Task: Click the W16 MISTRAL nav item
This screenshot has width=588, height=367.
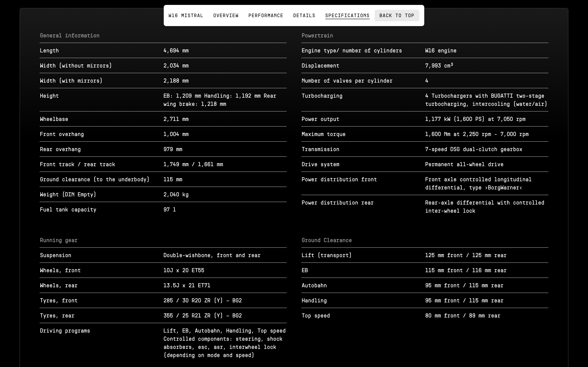Action: point(186,15)
